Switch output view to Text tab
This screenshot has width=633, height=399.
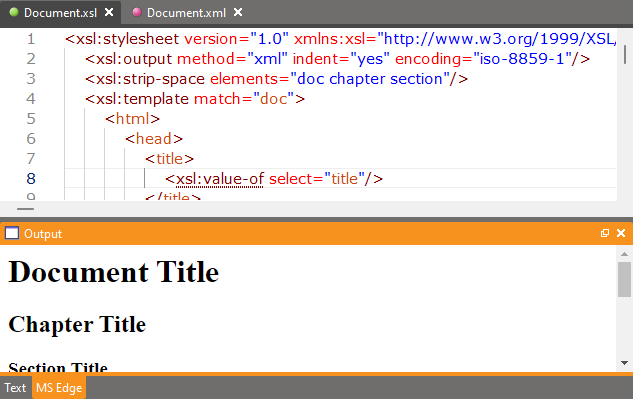click(x=15, y=388)
